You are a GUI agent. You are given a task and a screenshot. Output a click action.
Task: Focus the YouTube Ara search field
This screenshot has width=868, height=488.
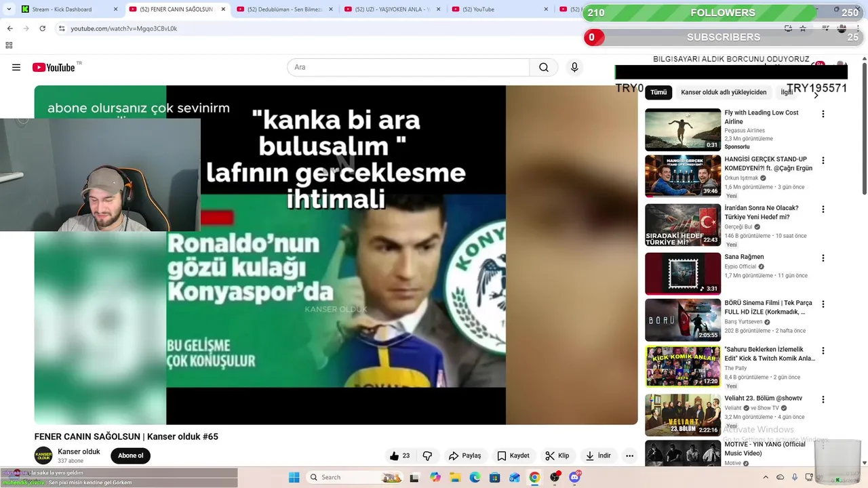(x=408, y=67)
